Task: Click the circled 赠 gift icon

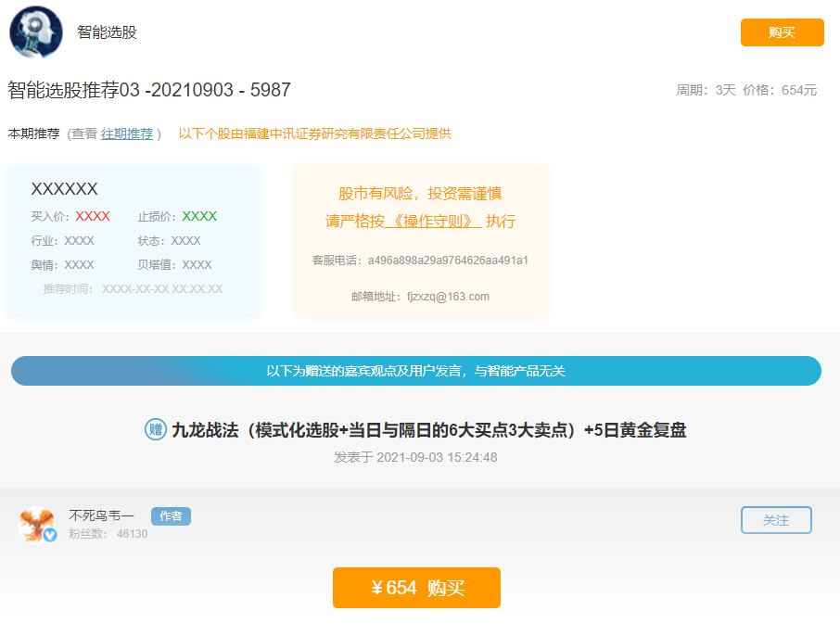Action: pos(156,429)
